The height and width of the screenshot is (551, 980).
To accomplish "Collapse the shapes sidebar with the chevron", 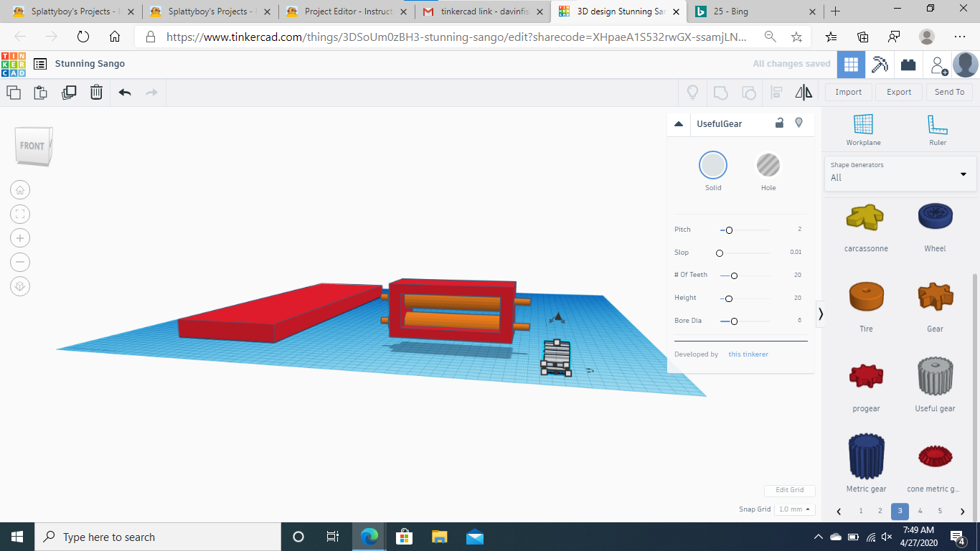I will [x=821, y=314].
